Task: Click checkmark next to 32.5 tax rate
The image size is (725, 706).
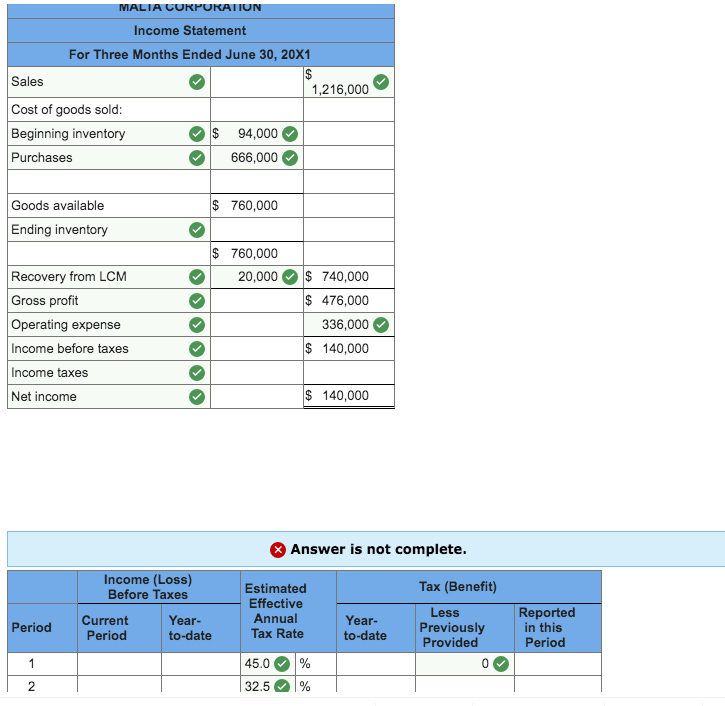Action: tap(282, 686)
